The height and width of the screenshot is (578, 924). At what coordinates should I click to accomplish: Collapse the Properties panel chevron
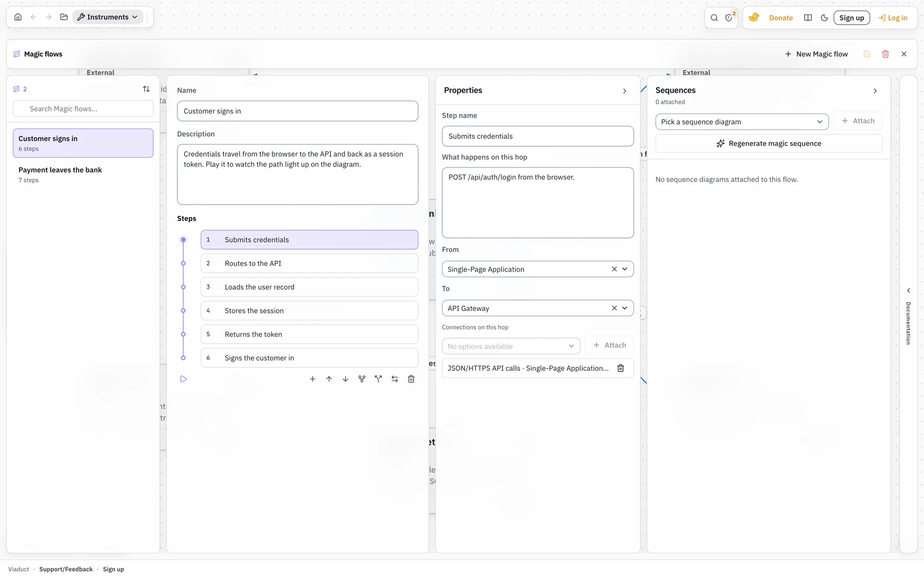(625, 91)
